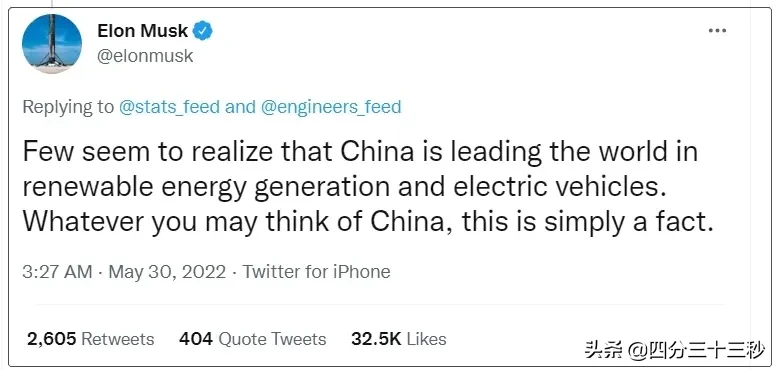The width and height of the screenshot is (776, 370).
Task: View the 404 Quote Tweets
Action: click(x=252, y=339)
